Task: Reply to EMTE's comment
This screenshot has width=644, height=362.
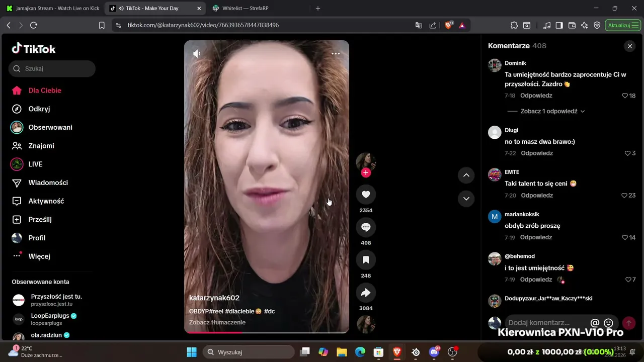Action: pyautogui.click(x=537, y=196)
